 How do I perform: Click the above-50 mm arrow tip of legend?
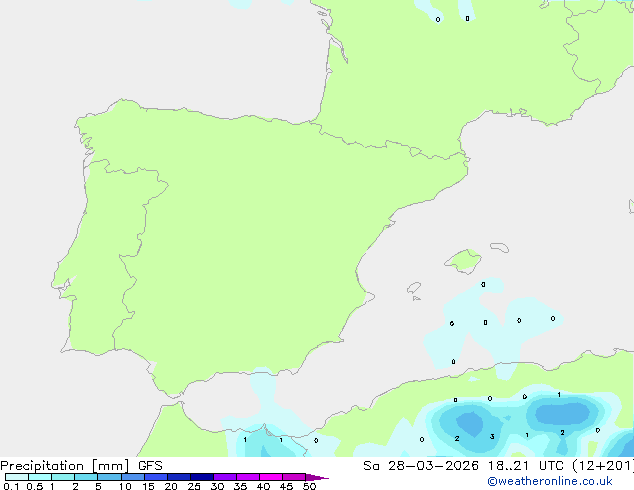click(317, 477)
